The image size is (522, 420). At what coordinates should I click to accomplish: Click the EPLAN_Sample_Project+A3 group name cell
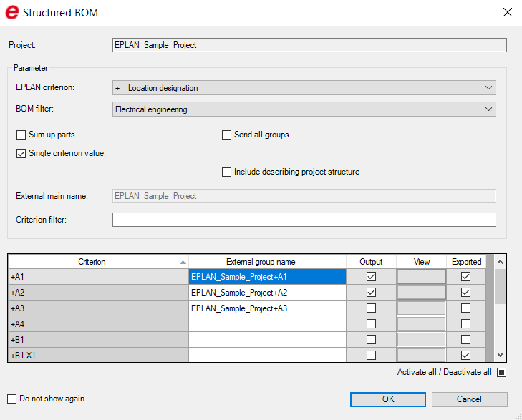(x=267, y=308)
